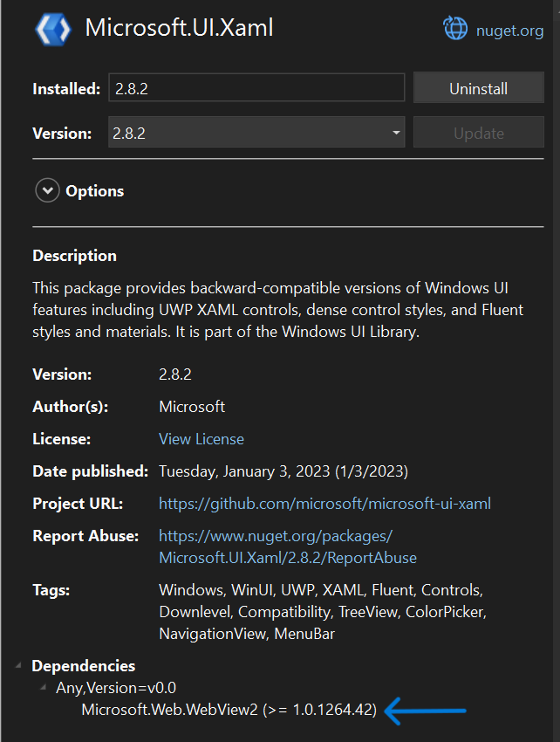Click the dropdown arrow on the Version selector
Screen dimensions: 560x742
(395, 132)
